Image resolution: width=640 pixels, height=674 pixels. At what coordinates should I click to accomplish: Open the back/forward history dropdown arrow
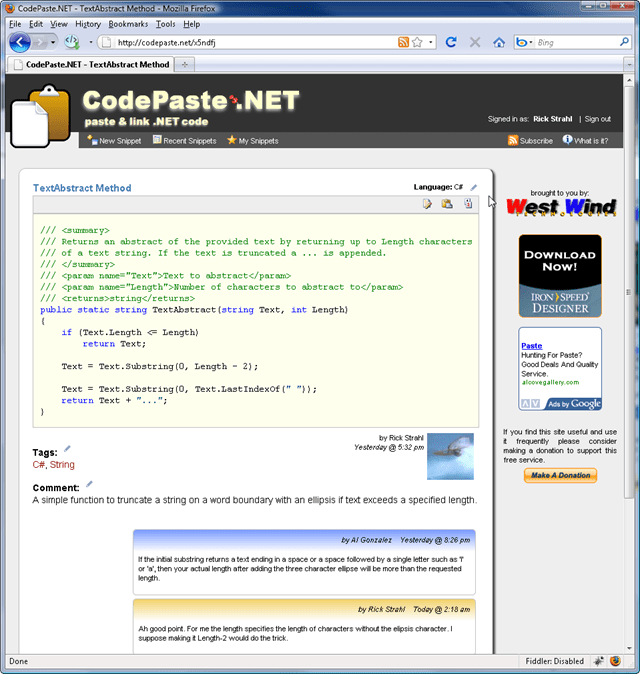[x=53, y=42]
